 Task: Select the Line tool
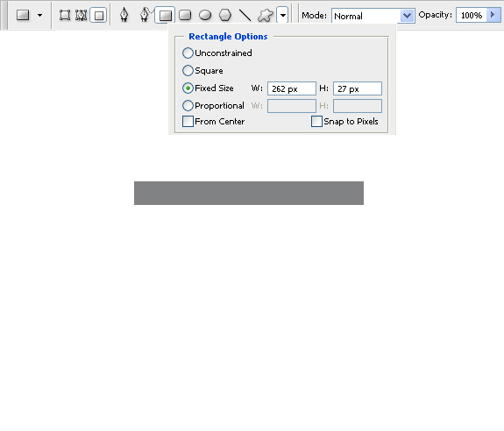(x=245, y=15)
